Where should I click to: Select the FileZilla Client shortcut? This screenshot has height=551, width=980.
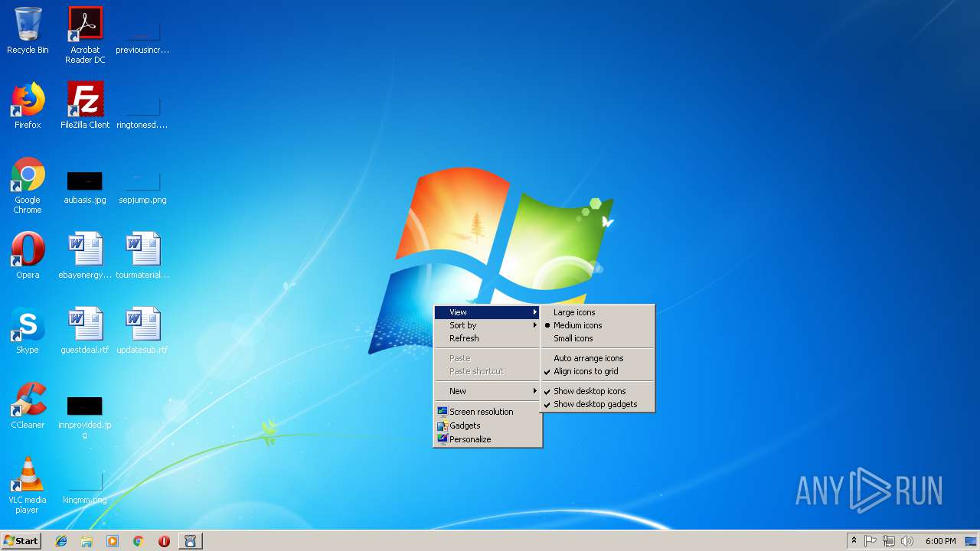[x=85, y=106]
